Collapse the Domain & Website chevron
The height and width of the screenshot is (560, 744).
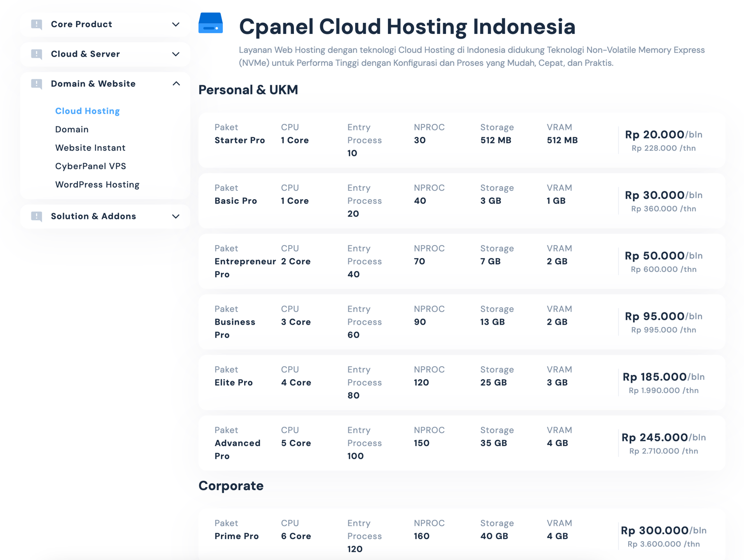tap(176, 84)
